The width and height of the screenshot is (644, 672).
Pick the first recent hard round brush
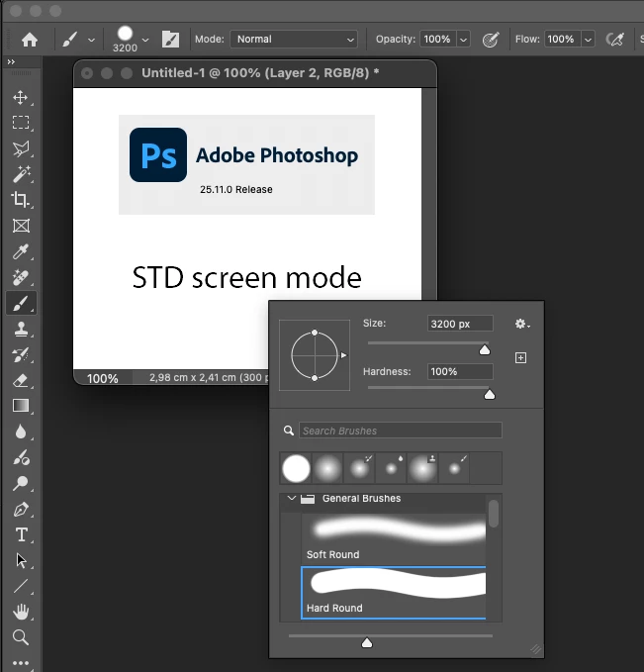[296, 468]
